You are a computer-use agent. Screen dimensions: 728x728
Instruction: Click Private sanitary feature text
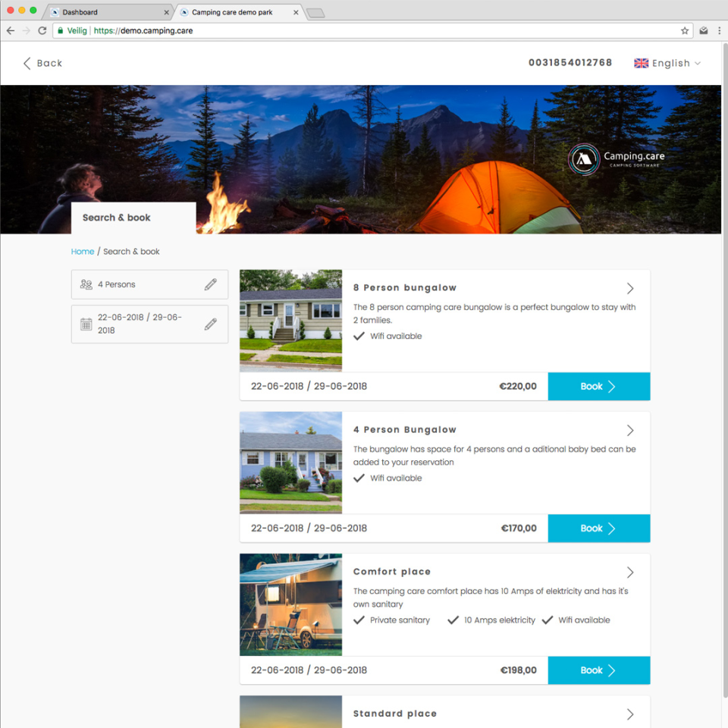(x=400, y=620)
